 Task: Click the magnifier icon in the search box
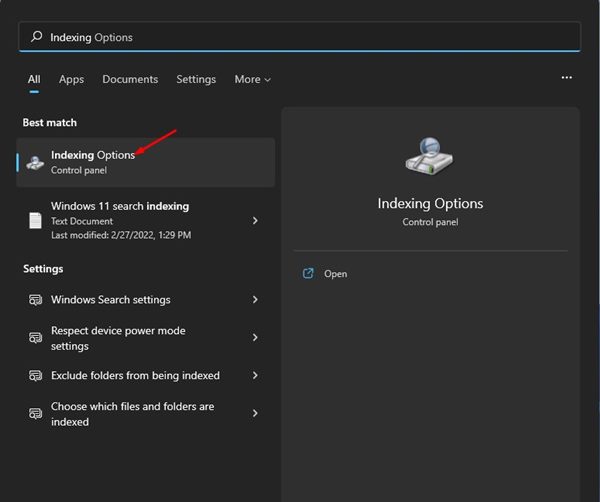pos(36,37)
